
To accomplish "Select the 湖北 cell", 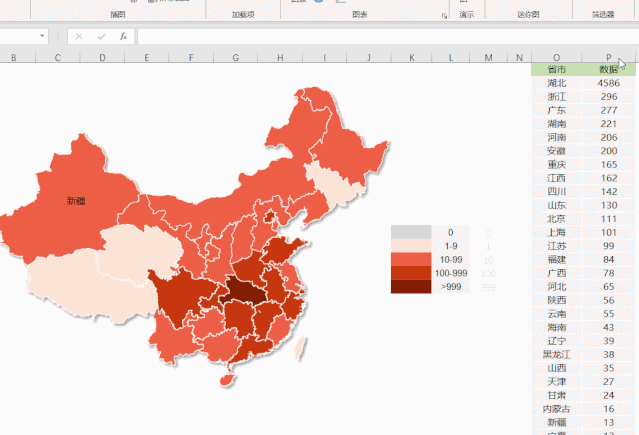I will point(557,83).
